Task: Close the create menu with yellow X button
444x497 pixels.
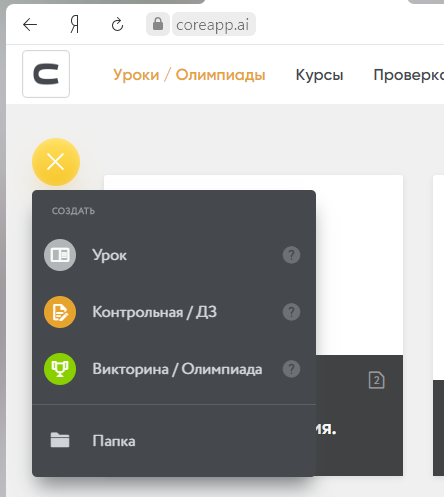Action: [x=56, y=162]
